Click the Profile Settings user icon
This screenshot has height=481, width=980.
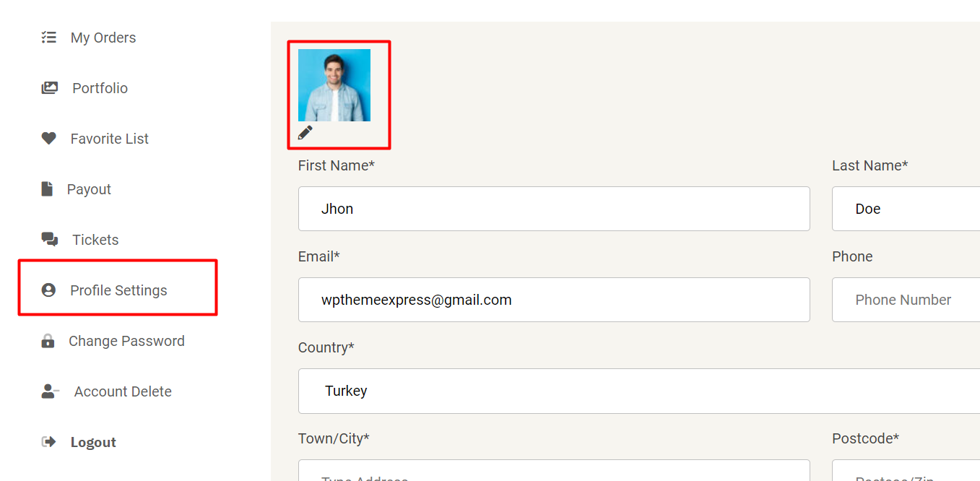pyautogui.click(x=48, y=290)
